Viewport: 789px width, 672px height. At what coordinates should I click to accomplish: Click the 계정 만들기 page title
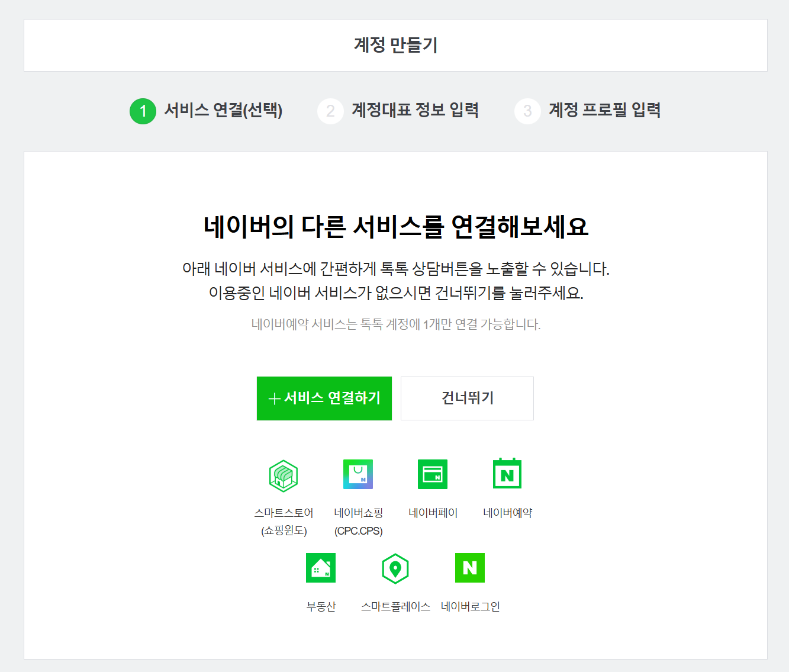[395, 45]
